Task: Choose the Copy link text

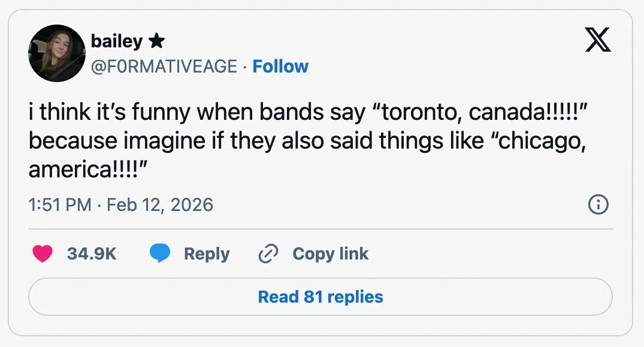Action: (x=330, y=254)
